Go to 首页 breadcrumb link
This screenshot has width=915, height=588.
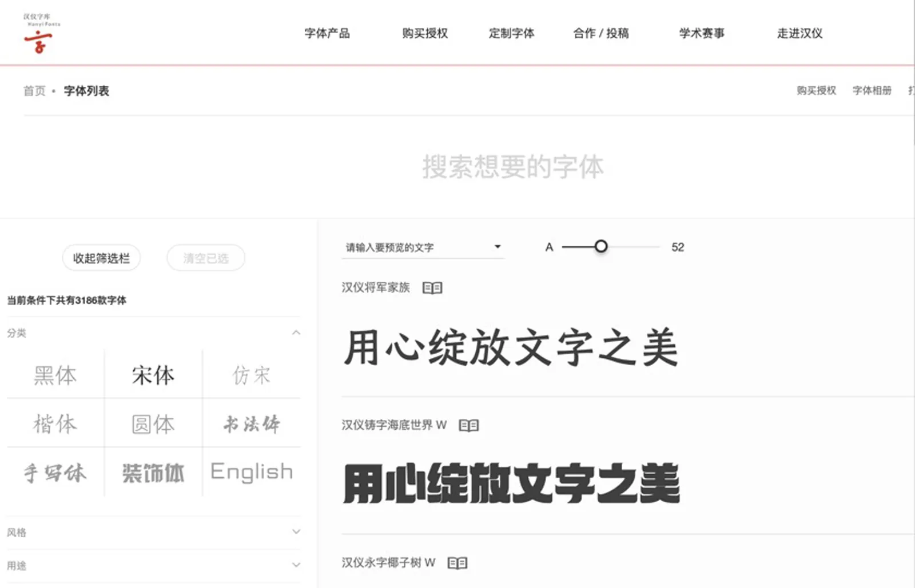[x=34, y=91]
